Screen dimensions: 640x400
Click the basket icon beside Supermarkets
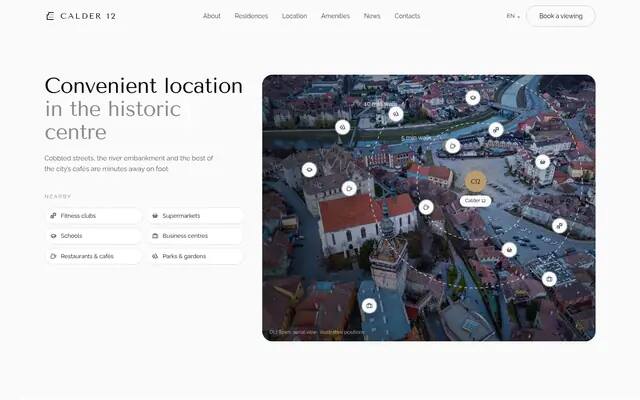click(155, 216)
